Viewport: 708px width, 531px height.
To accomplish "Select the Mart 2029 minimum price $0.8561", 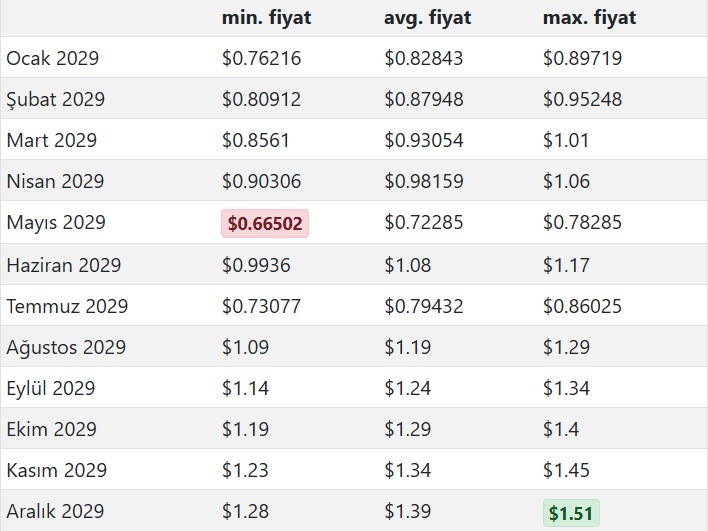I will tap(256, 141).
